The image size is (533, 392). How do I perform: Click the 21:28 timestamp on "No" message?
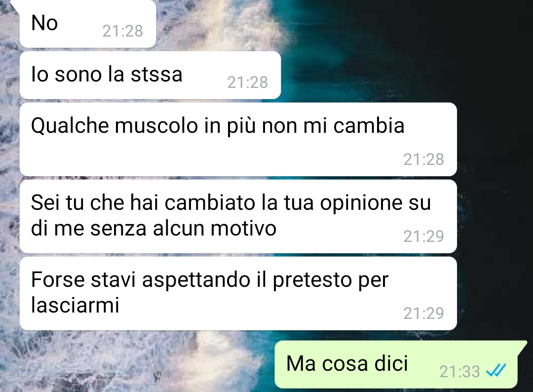coord(123,31)
